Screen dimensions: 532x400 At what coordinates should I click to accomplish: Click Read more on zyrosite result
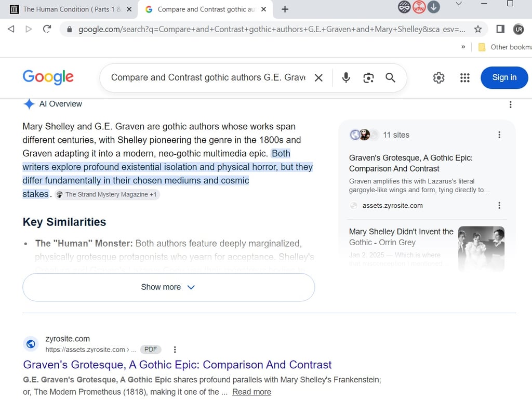tap(251, 392)
